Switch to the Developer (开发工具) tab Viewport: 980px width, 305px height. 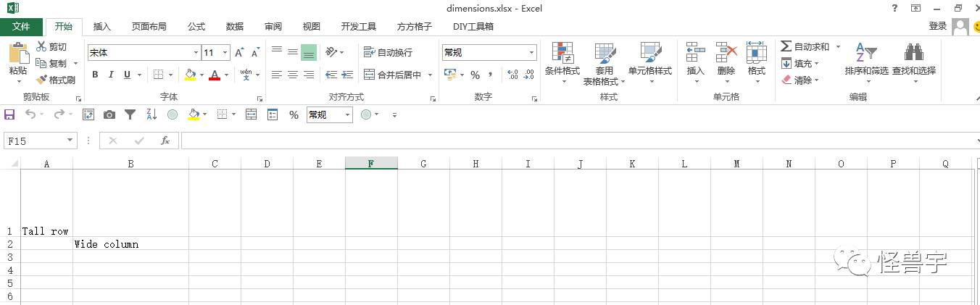359,27
